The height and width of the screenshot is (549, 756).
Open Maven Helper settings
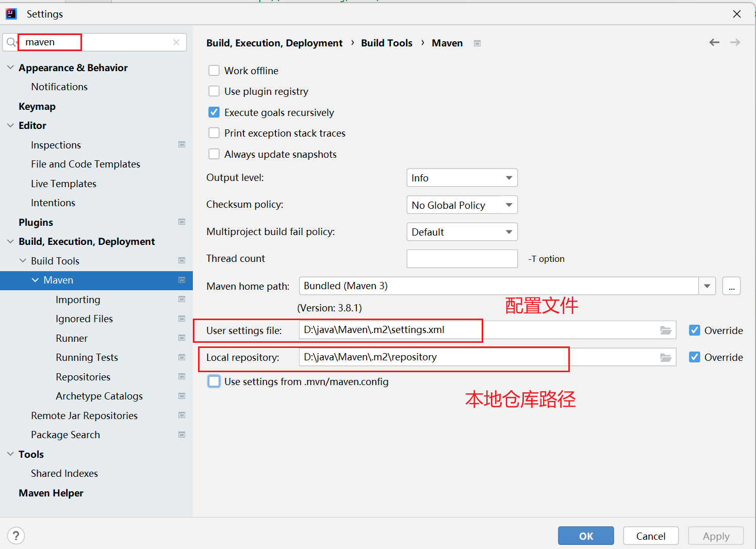coord(51,493)
